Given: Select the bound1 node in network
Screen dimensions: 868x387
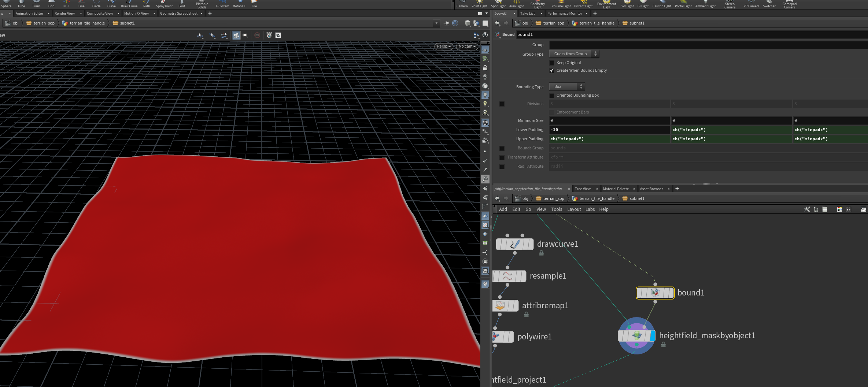Looking at the screenshot, I should [655, 293].
